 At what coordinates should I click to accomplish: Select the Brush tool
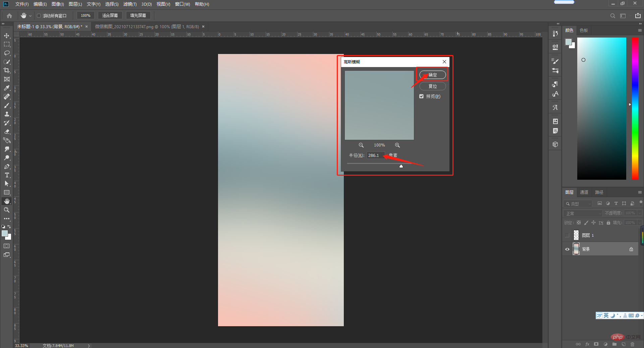click(x=7, y=105)
